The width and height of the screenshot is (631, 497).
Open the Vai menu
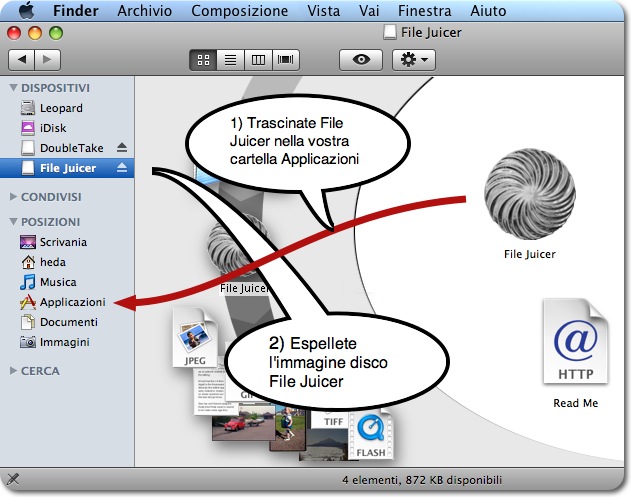click(x=369, y=10)
